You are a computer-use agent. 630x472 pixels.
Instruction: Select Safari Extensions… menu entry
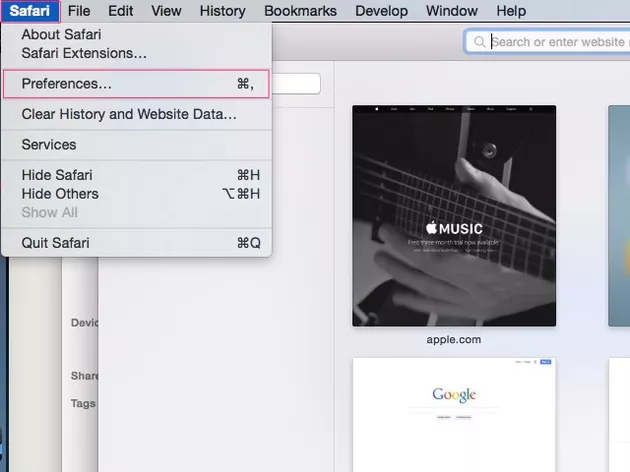[137, 53]
